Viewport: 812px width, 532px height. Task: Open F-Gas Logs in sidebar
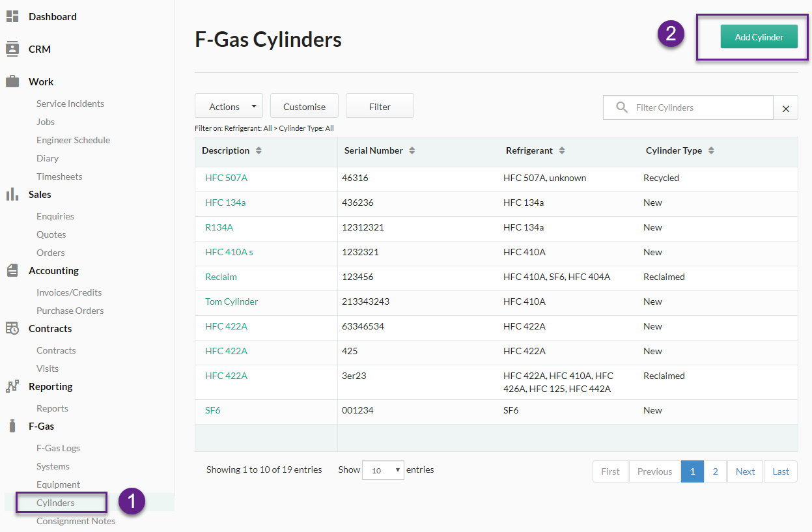tap(58, 448)
